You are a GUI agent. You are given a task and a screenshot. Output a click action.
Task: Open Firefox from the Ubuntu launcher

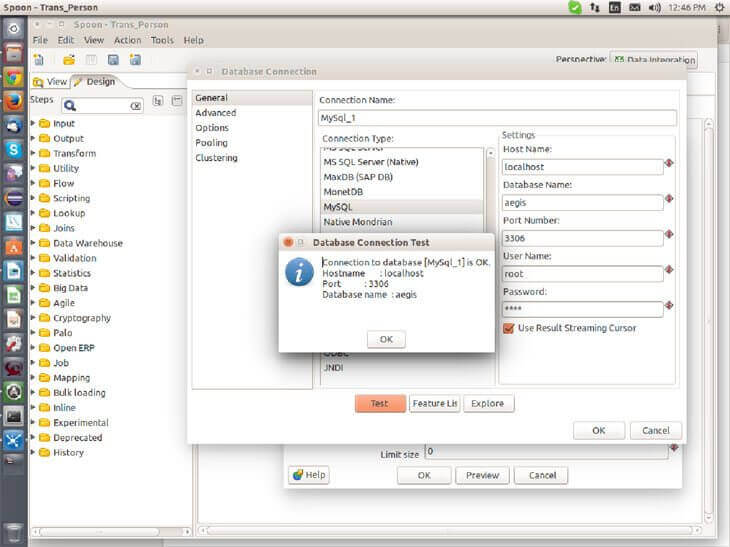point(14,101)
